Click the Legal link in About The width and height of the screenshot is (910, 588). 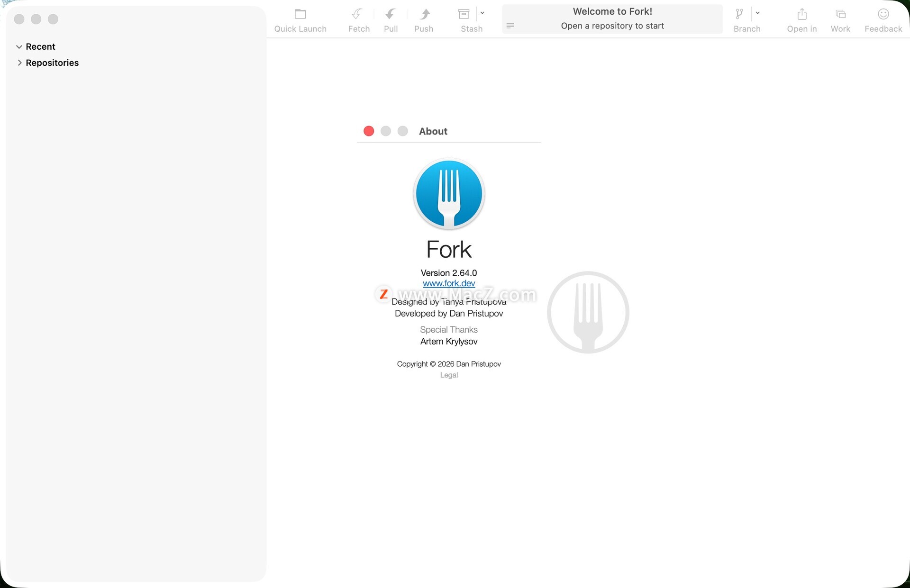tap(448, 375)
